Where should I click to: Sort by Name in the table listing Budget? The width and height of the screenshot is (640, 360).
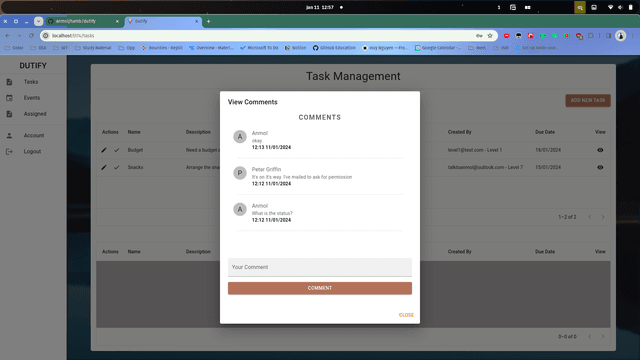pyautogui.click(x=133, y=132)
